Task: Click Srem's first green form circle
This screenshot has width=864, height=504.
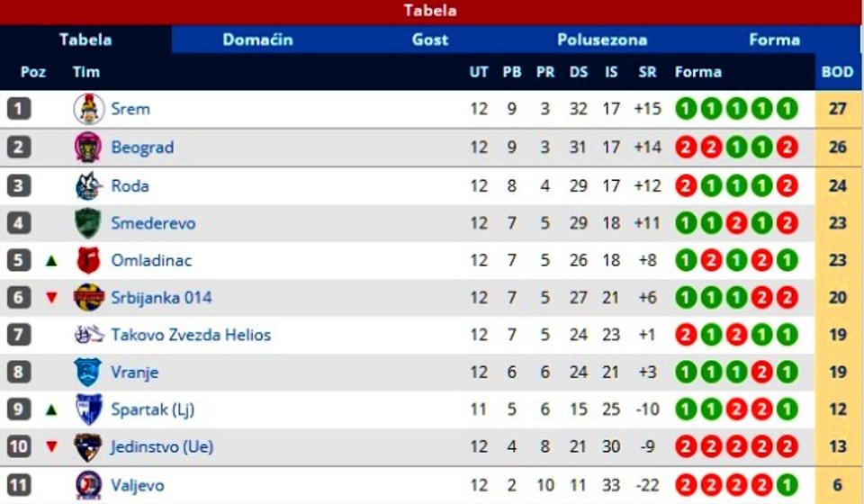Action: pyautogui.click(x=687, y=109)
